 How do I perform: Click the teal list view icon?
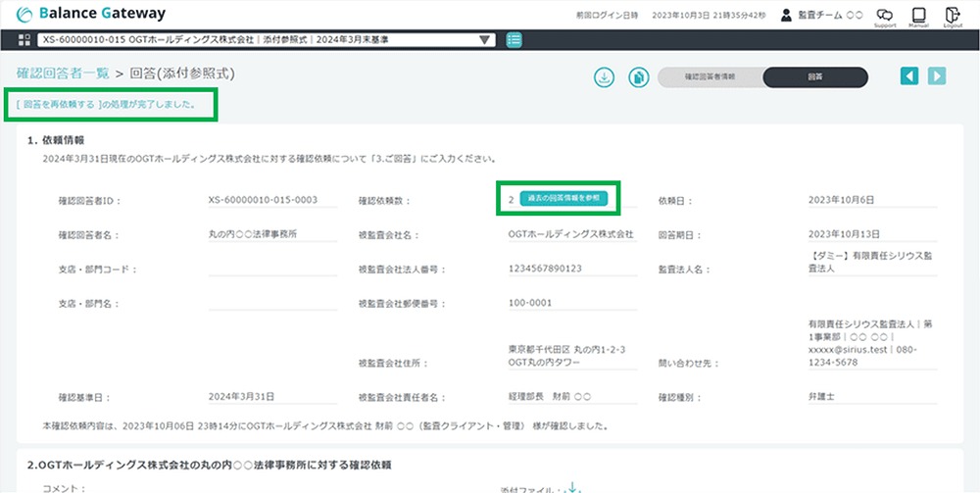pos(514,40)
